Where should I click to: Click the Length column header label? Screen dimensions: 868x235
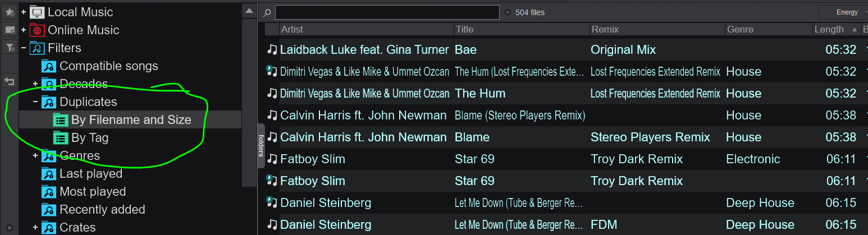(x=829, y=29)
